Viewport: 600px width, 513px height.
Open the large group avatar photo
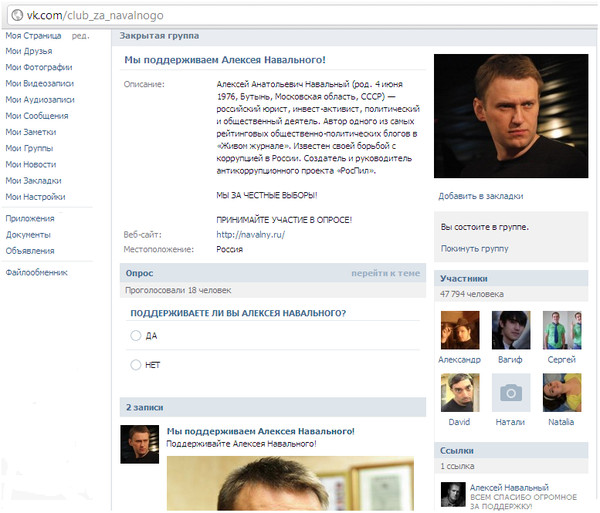click(x=511, y=116)
